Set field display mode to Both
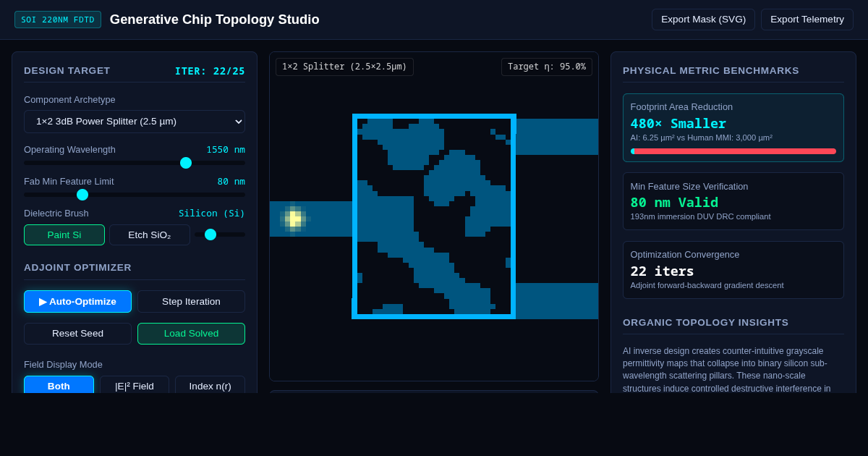Screen dimensions: 868x456 [x=59, y=386]
